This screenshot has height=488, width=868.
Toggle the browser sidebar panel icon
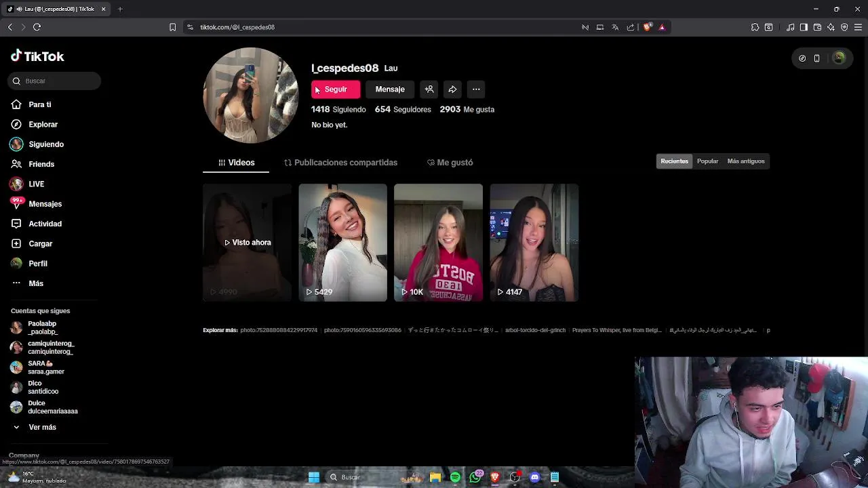pyautogui.click(x=804, y=27)
